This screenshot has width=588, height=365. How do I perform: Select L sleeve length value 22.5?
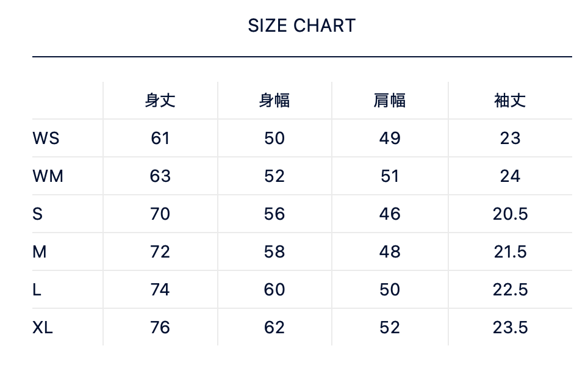coord(510,290)
